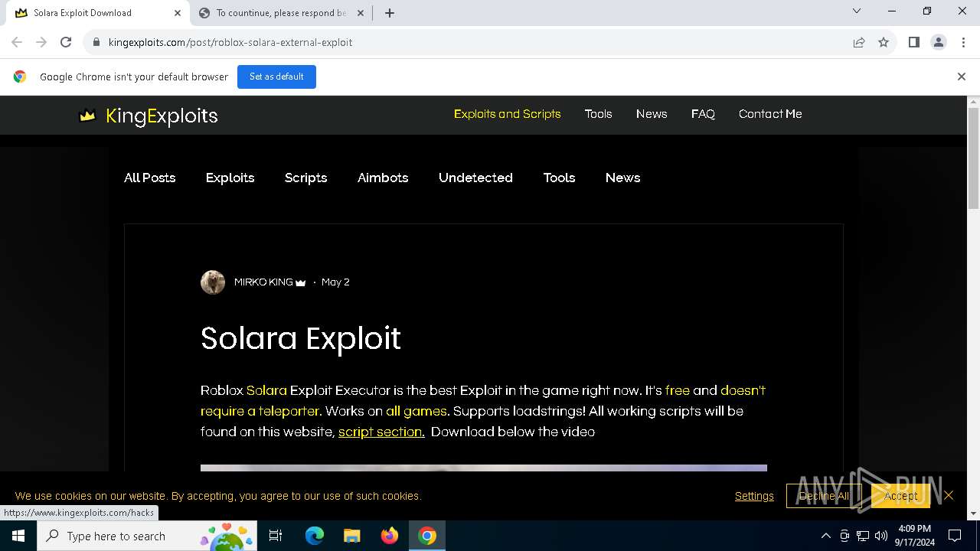
Task: Open Task View on the taskbar
Action: [x=276, y=536]
